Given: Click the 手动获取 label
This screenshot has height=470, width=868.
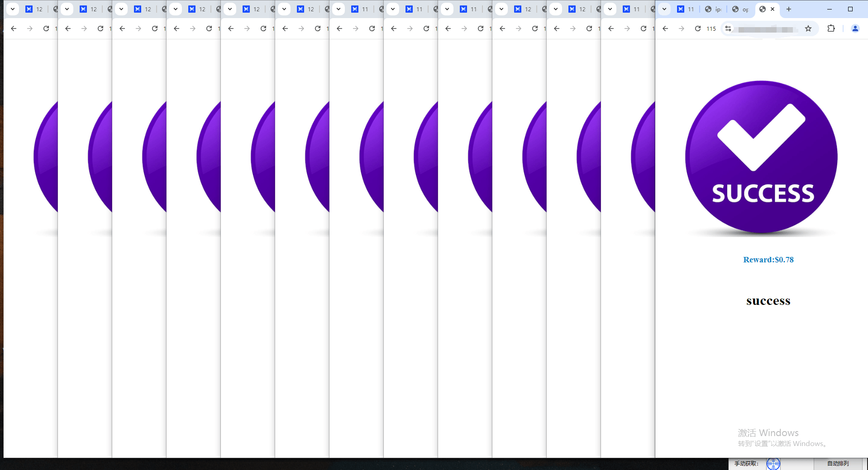Looking at the screenshot, I should [746, 464].
